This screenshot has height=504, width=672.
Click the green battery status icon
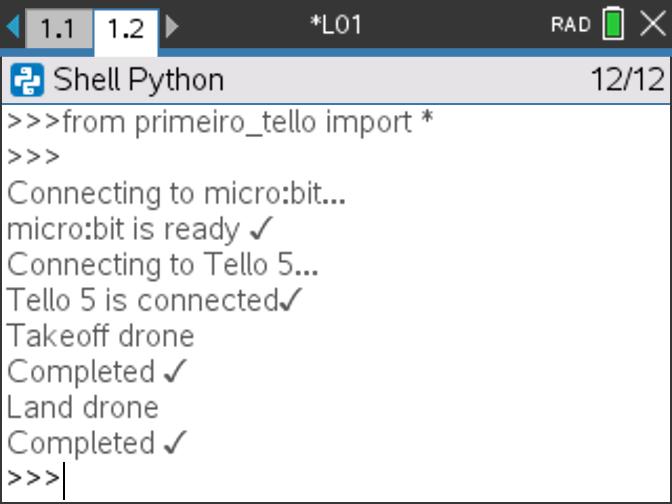(613, 24)
